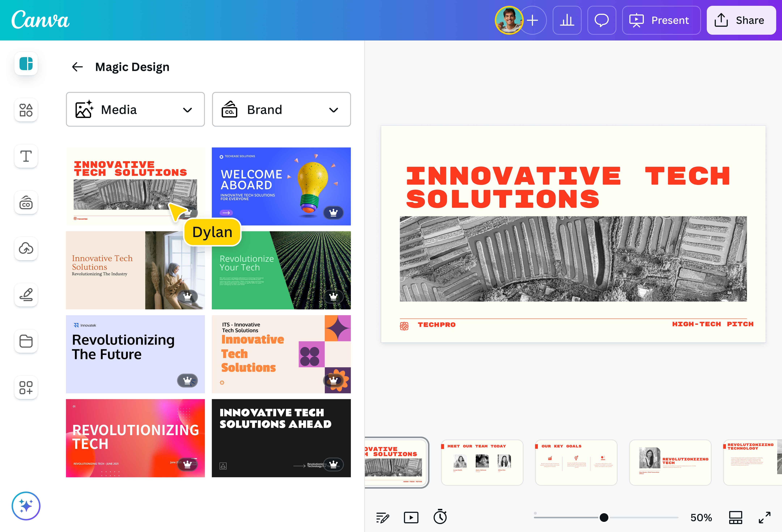Adjust the zoom slider
782x532 pixels.
click(604, 517)
